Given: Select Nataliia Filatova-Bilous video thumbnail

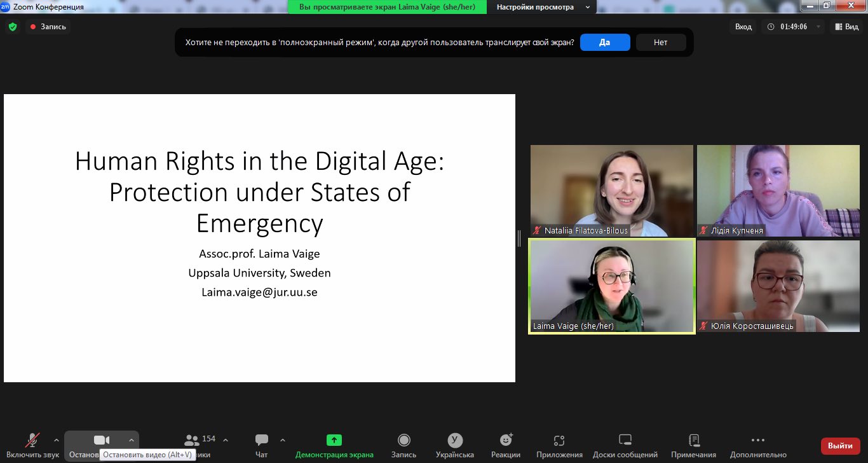Looking at the screenshot, I should coord(611,190).
